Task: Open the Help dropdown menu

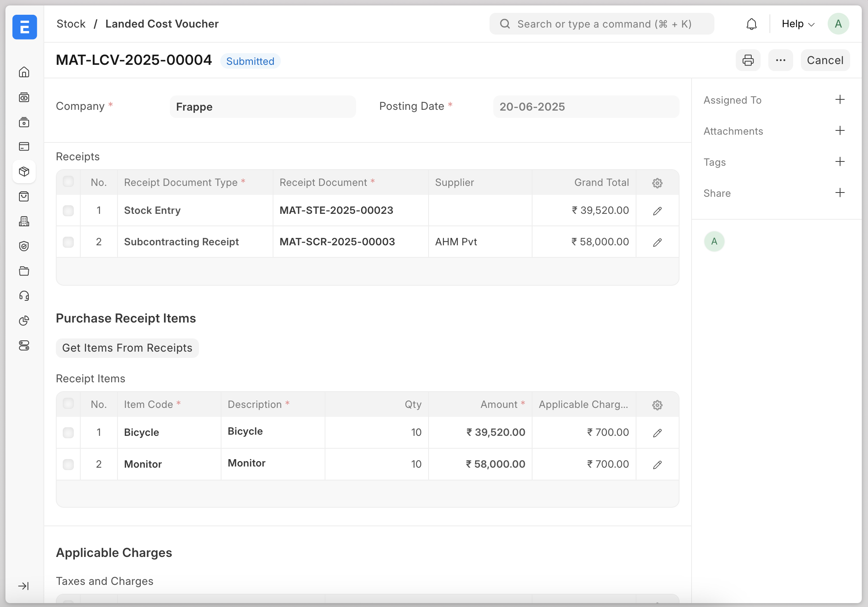Action: click(798, 24)
